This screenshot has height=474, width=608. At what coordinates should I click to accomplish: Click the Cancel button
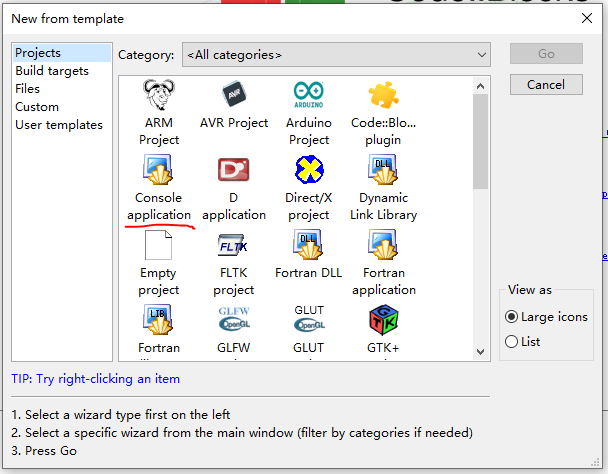click(x=546, y=85)
